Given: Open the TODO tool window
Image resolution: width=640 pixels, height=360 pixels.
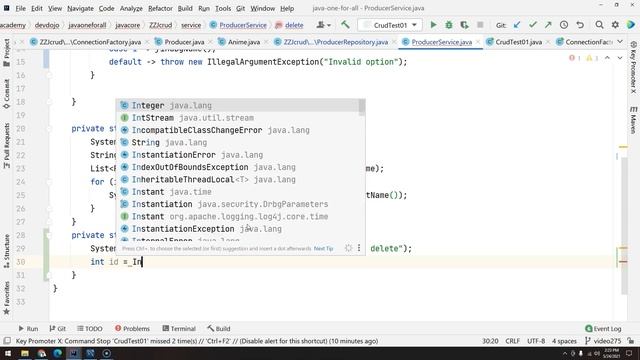Looking at the screenshot, I should tap(89, 328).
